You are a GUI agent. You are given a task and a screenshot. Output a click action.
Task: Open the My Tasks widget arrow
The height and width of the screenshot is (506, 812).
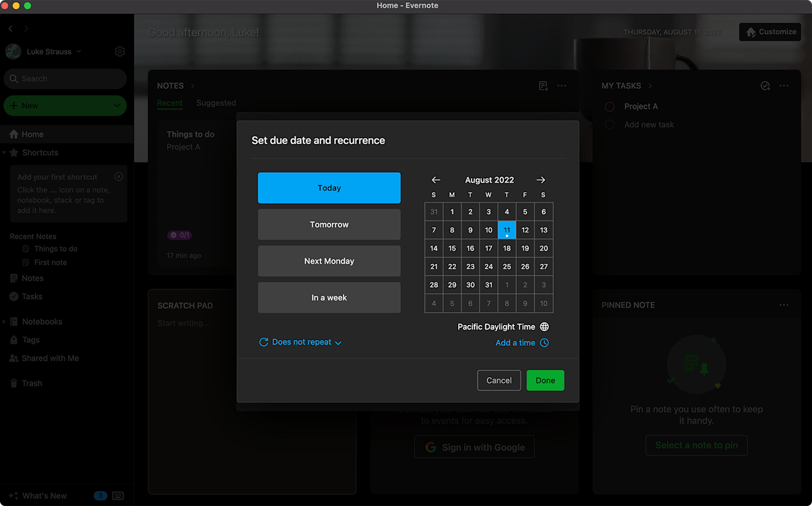click(650, 86)
